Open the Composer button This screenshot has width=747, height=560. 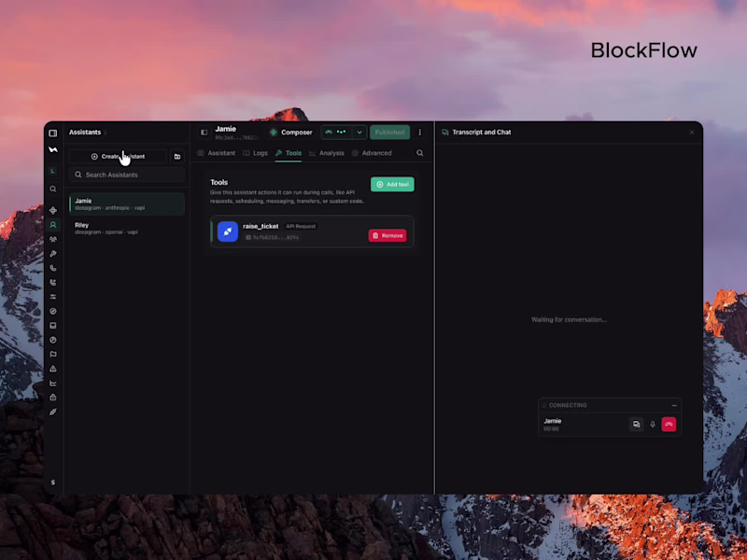click(291, 133)
